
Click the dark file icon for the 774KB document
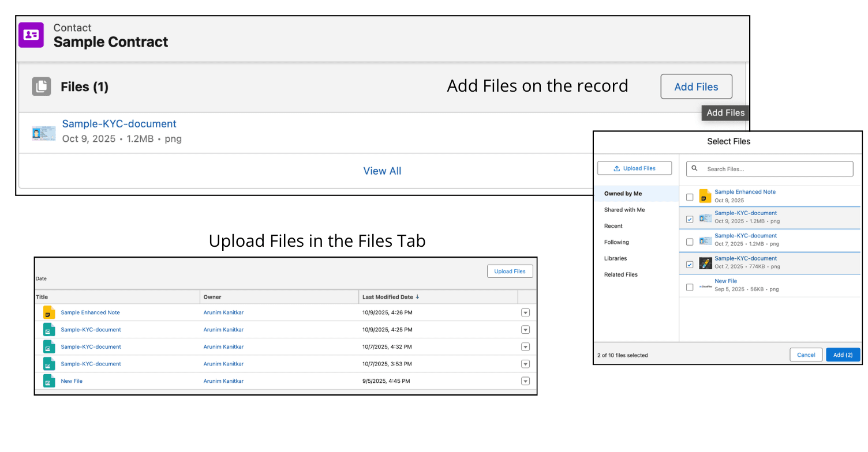click(705, 262)
